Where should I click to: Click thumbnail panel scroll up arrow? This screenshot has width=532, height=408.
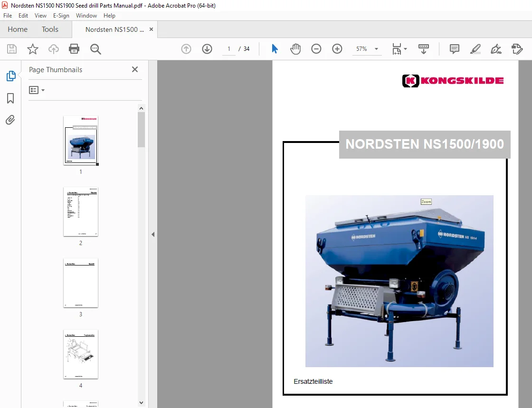pos(142,108)
